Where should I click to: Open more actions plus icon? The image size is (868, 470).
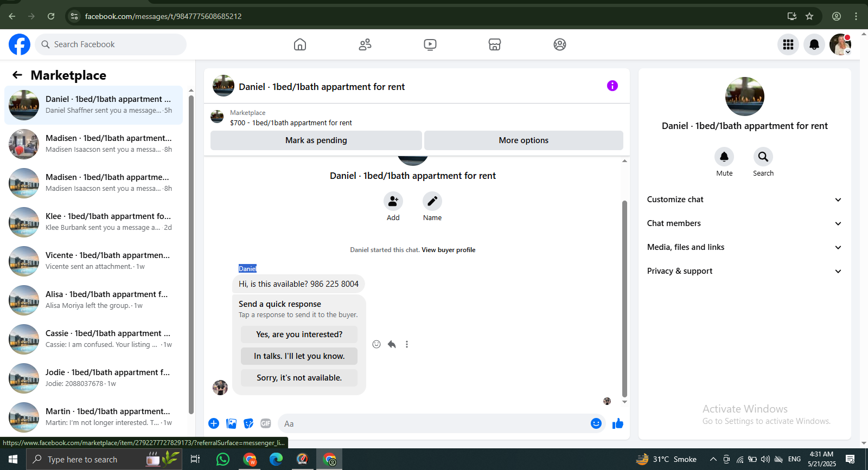coord(214,423)
